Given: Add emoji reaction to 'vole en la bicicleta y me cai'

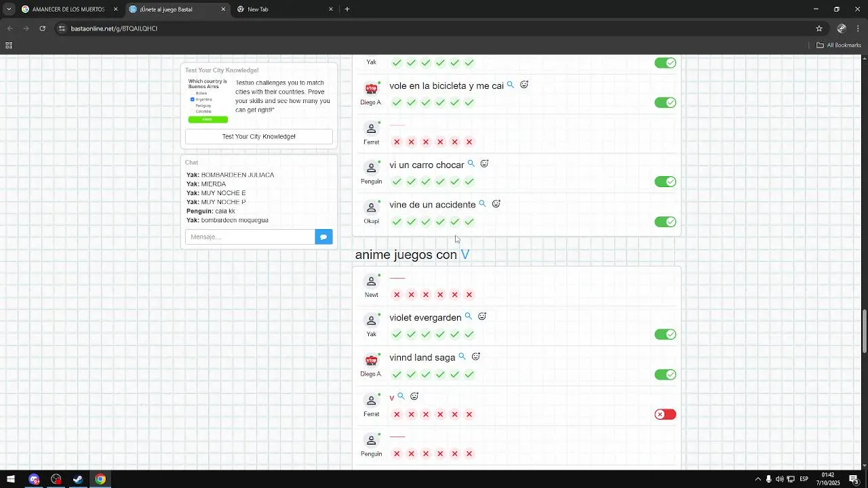Looking at the screenshot, I should pyautogui.click(x=524, y=85).
